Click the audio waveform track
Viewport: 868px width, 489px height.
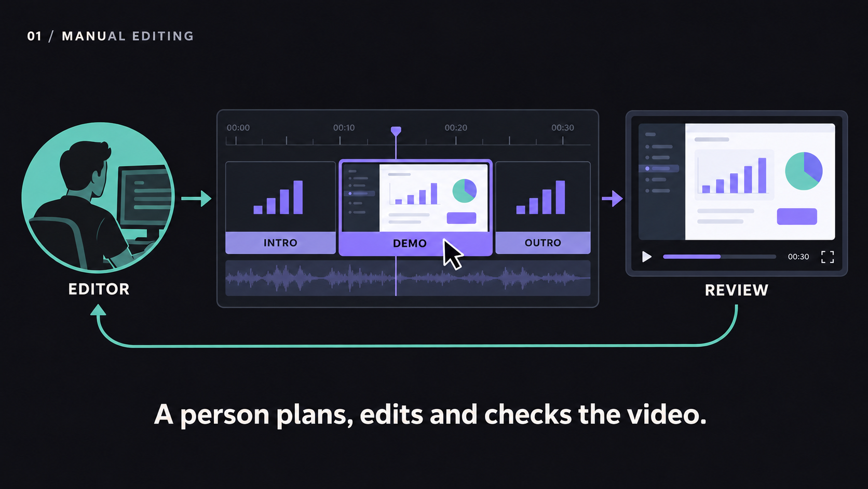click(408, 279)
